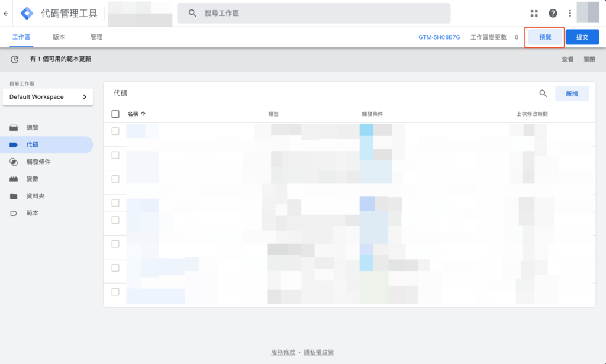Open the 隱私權政策 link
The image size is (606, 364).
tap(319, 352)
